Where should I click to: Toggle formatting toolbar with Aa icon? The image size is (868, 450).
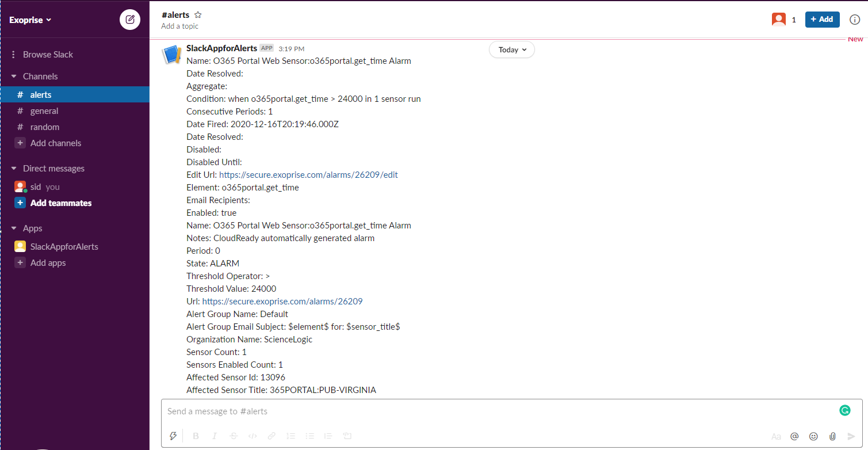coord(776,436)
